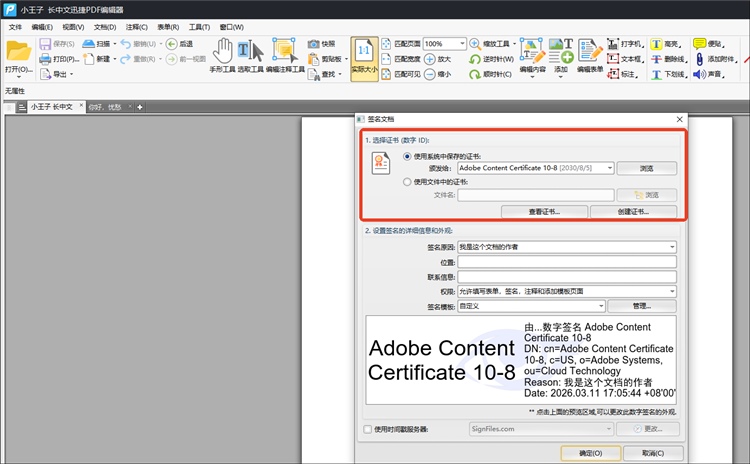Image resolution: width=750 pixels, height=464 pixels.
Task: Click the 位置 location input field
Action: pos(567,262)
